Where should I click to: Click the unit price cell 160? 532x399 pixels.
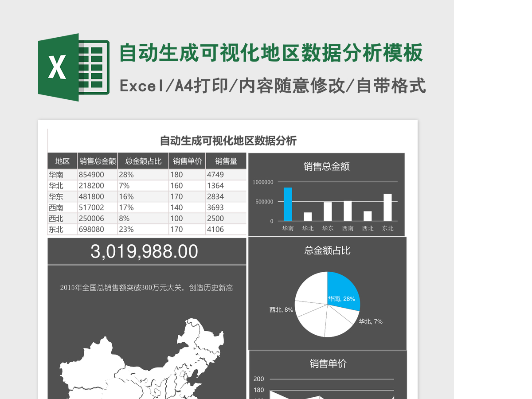pos(187,186)
